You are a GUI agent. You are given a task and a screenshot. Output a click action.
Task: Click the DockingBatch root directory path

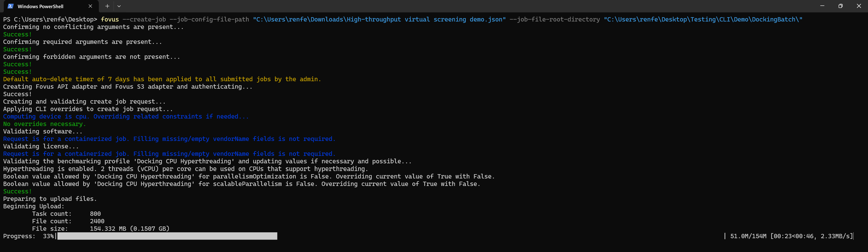pos(703,19)
